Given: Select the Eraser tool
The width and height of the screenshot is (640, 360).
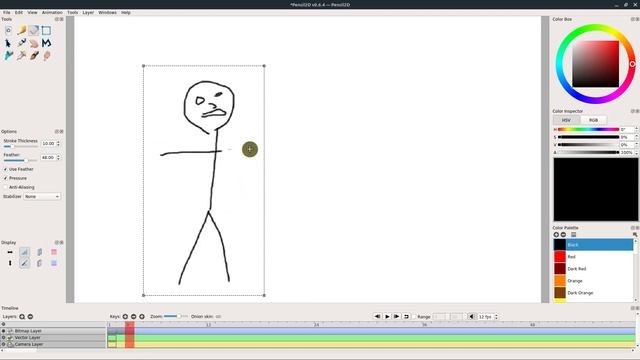Looking at the screenshot, I should tap(34, 30).
